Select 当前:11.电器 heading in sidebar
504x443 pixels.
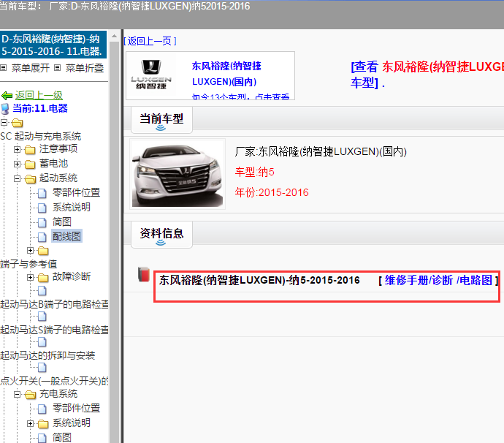[40, 108]
